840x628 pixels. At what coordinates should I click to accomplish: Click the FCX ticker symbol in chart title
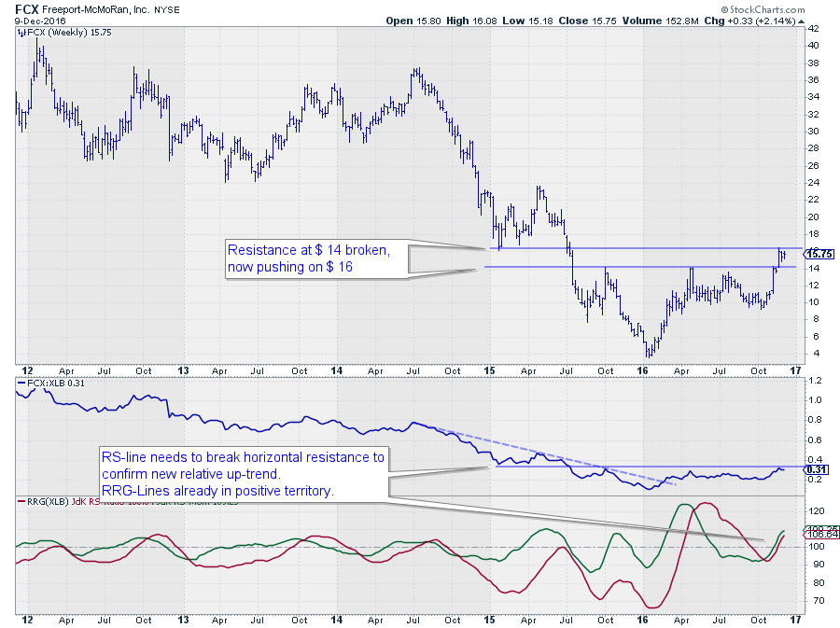[27, 9]
